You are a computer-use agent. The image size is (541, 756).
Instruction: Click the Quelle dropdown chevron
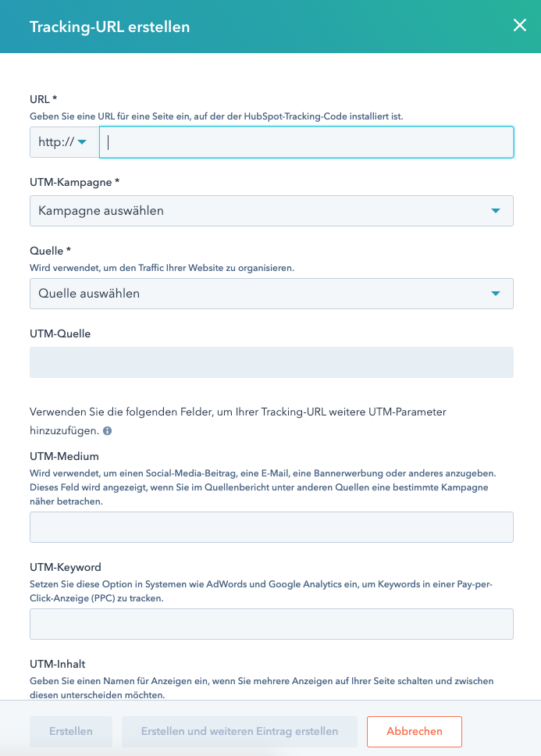coord(495,294)
